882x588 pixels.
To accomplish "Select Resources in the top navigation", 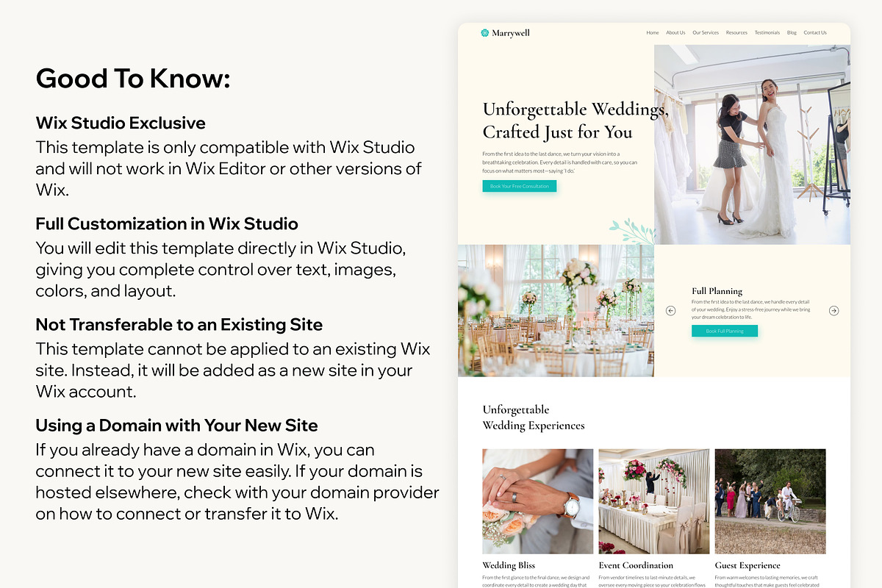I will click(x=736, y=32).
